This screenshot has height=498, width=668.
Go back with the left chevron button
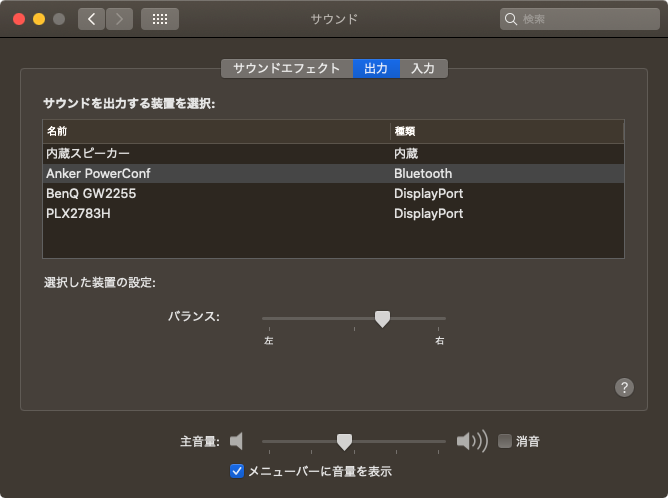(x=91, y=19)
